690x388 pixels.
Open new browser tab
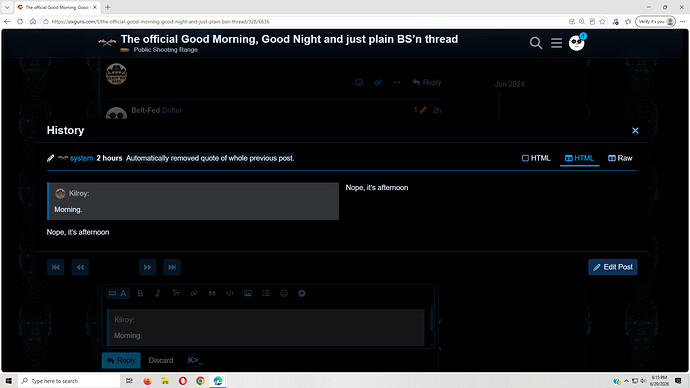coord(107,7)
